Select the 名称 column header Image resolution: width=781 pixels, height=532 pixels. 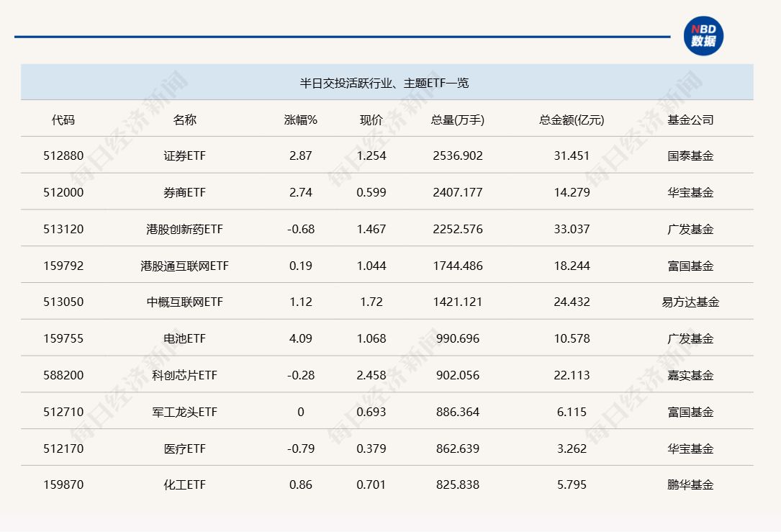(x=184, y=120)
